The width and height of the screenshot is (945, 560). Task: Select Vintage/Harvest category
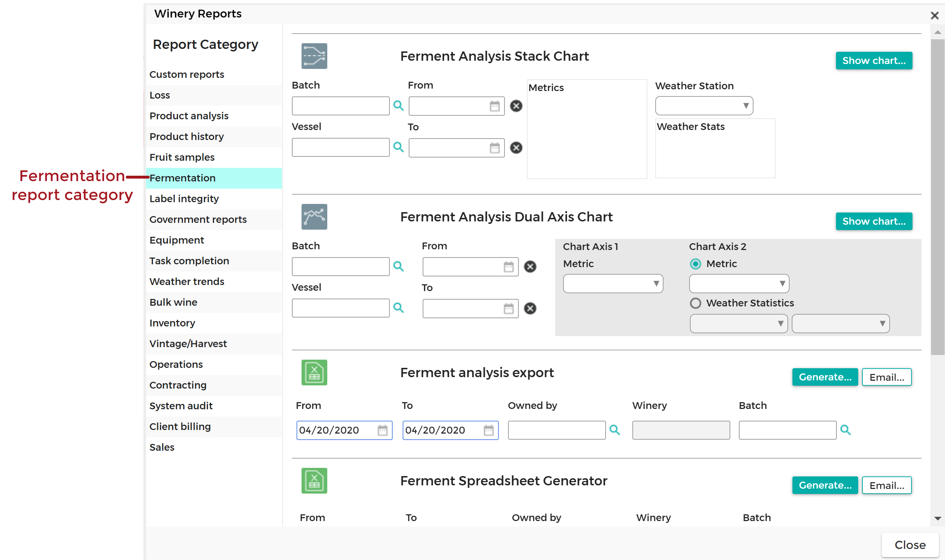point(214,344)
